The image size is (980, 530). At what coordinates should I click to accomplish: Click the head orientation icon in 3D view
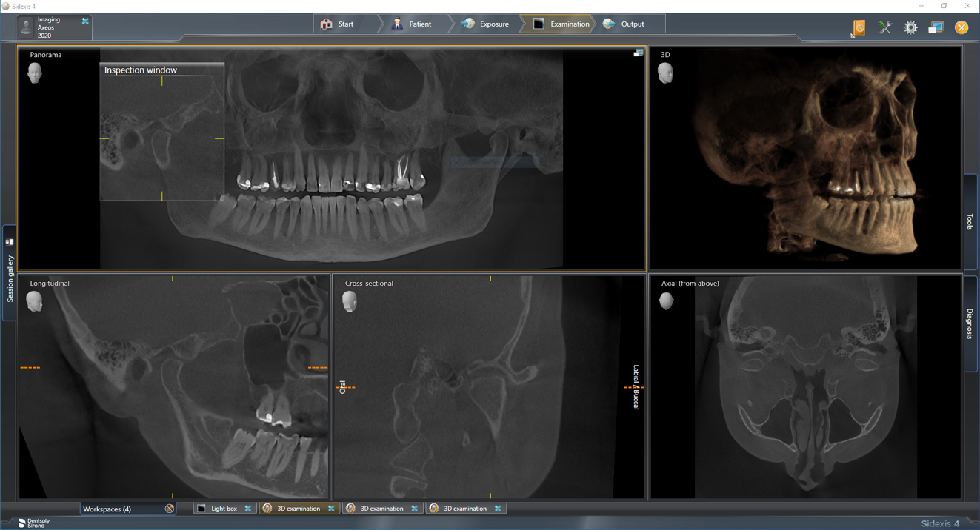[665, 73]
